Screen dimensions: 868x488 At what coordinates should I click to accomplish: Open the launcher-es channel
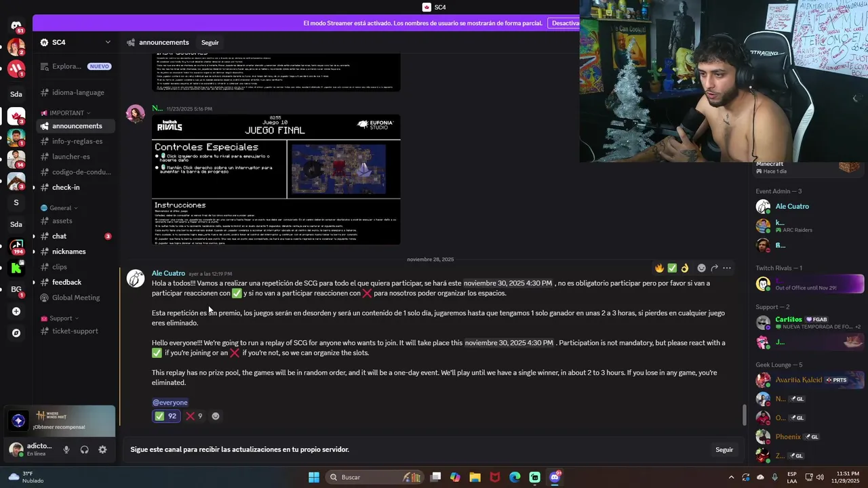point(75,157)
